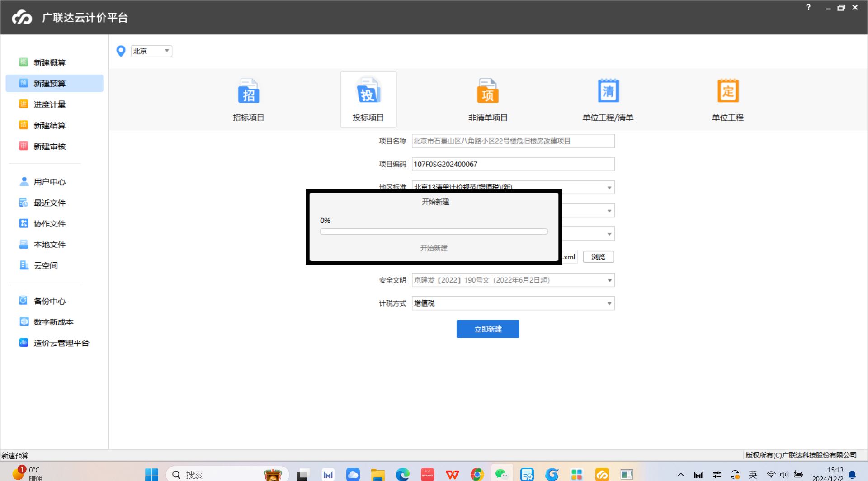Click the 广联达云计价平台 logo icon

point(22,18)
